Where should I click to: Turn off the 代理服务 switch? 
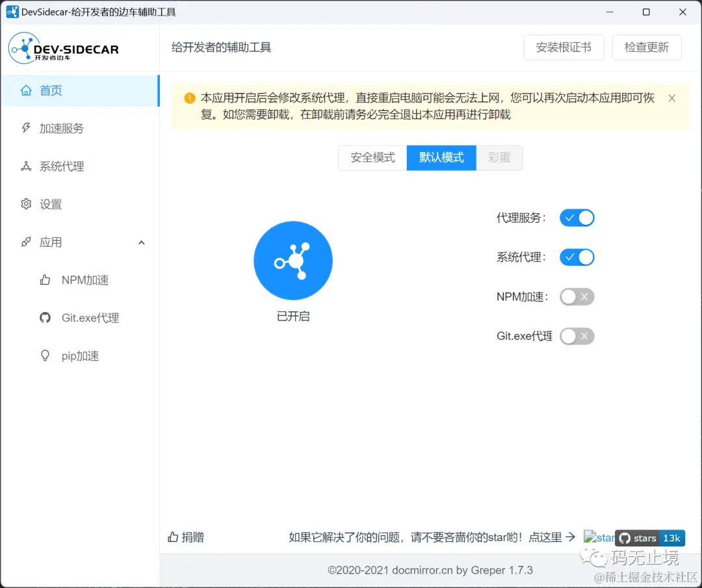click(x=577, y=218)
